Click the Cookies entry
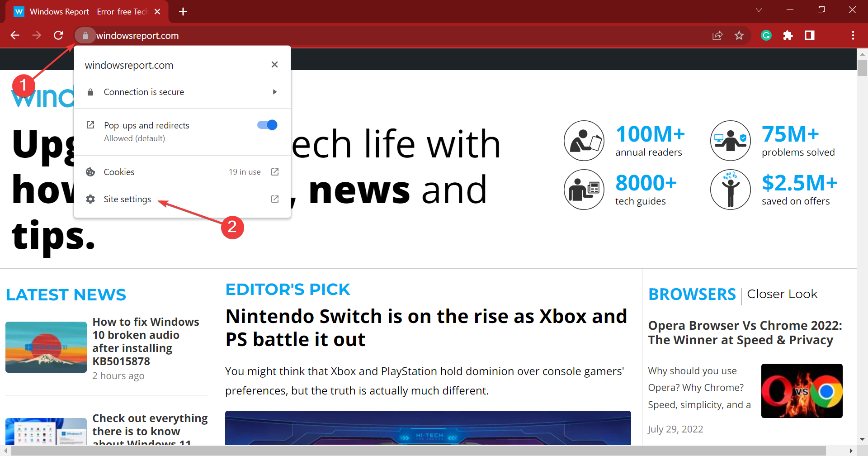Viewport: 868px width, 456px height. (x=182, y=172)
